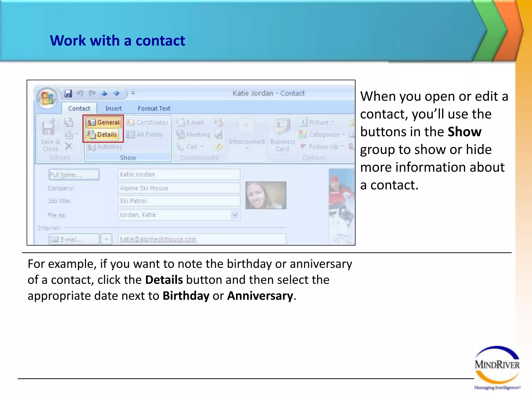Viewport: 532px width, 399px height.
Task: Switch to the Details view
Action: click(x=102, y=134)
